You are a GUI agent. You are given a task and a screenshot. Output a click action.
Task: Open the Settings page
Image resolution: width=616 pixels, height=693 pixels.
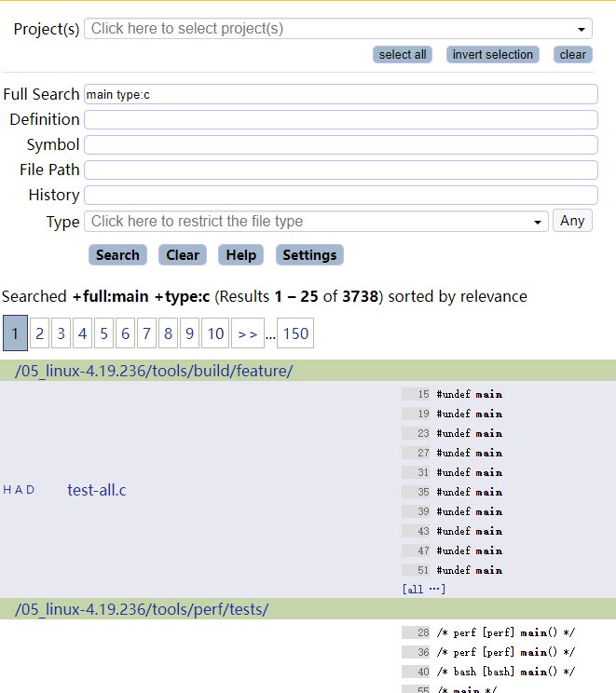click(x=309, y=255)
